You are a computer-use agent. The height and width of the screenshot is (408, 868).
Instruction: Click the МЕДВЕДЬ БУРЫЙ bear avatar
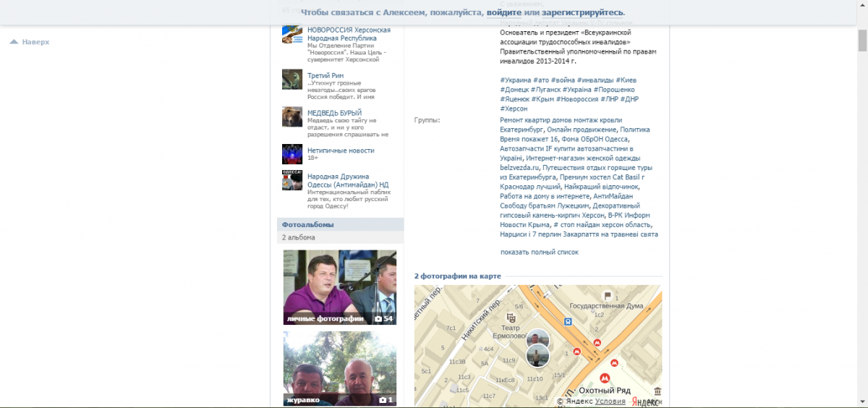pos(292,117)
